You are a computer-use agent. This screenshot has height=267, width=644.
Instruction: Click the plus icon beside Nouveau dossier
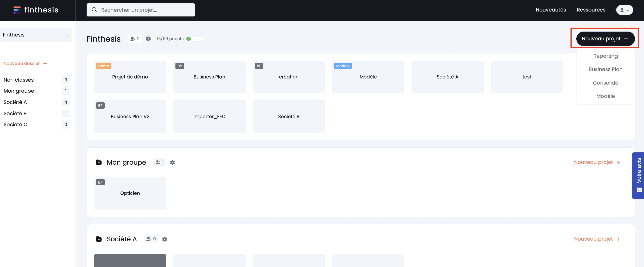(x=45, y=64)
